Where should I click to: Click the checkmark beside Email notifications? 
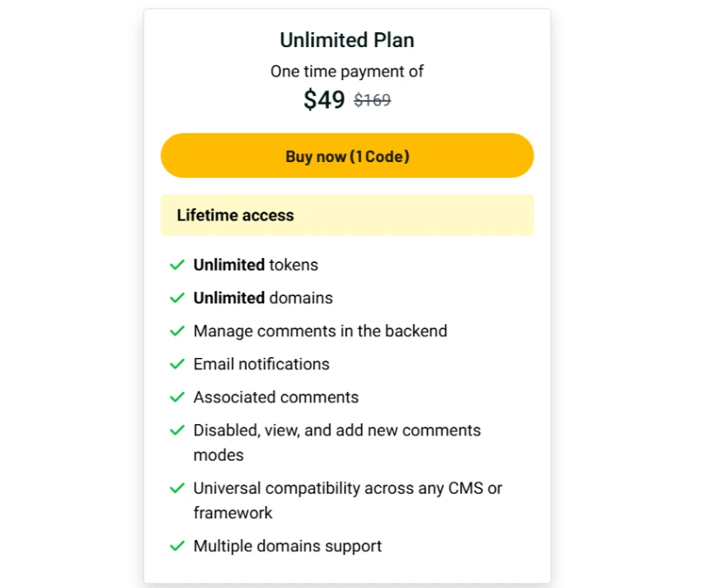[x=177, y=363]
